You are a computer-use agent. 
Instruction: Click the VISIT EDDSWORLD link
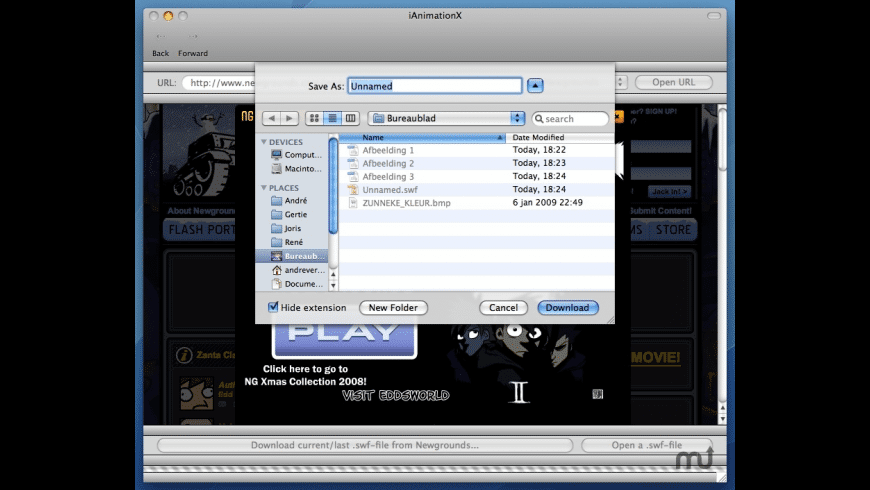[396, 396]
